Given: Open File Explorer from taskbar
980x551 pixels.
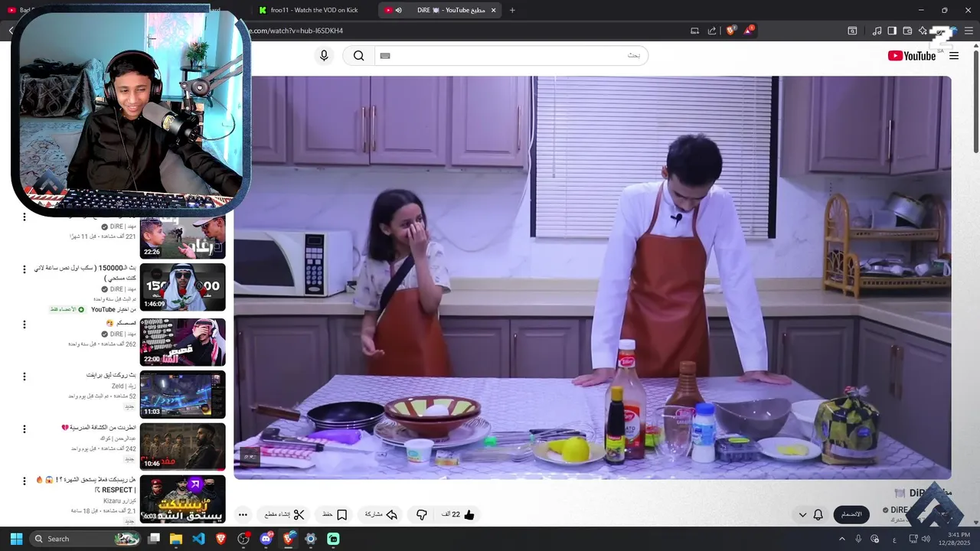Looking at the screenshot, I should (176, 539).
